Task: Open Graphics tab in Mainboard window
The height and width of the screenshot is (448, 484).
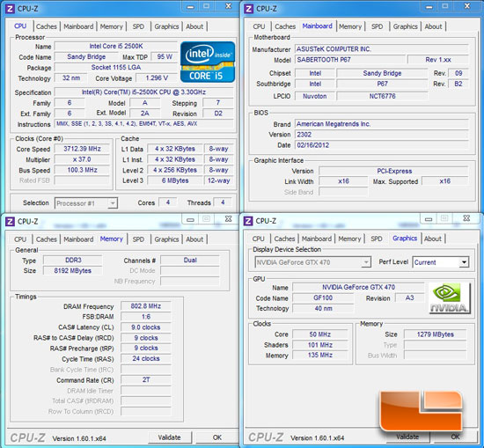Action: pyautogui.click(x=406, y=26)
